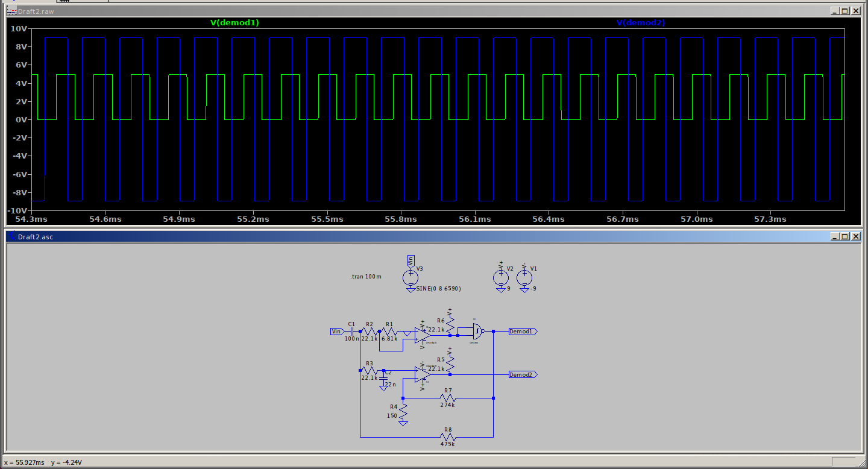
Task: Click the SINE(0 8 6590) source value text
Action: click(x=438, y=289)
